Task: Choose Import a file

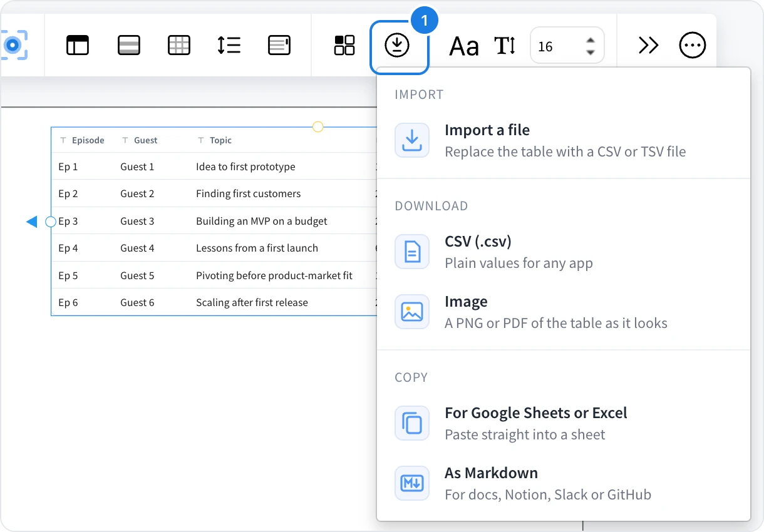Action: tap(564, 140)
